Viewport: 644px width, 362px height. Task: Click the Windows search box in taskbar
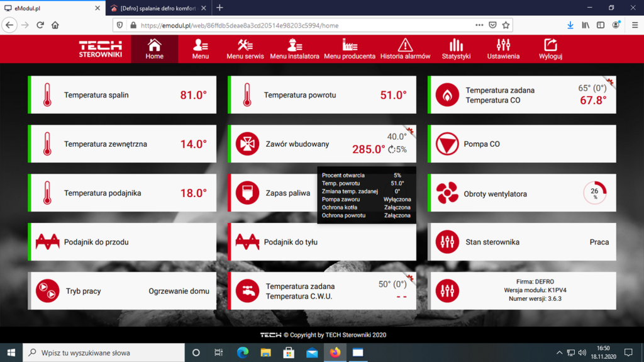coord(104,353)
